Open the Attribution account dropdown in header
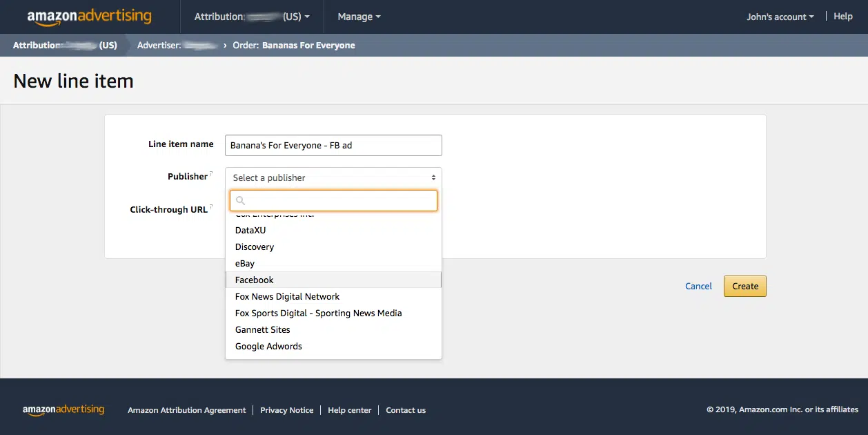868x435 pixels. coord(252,17)
